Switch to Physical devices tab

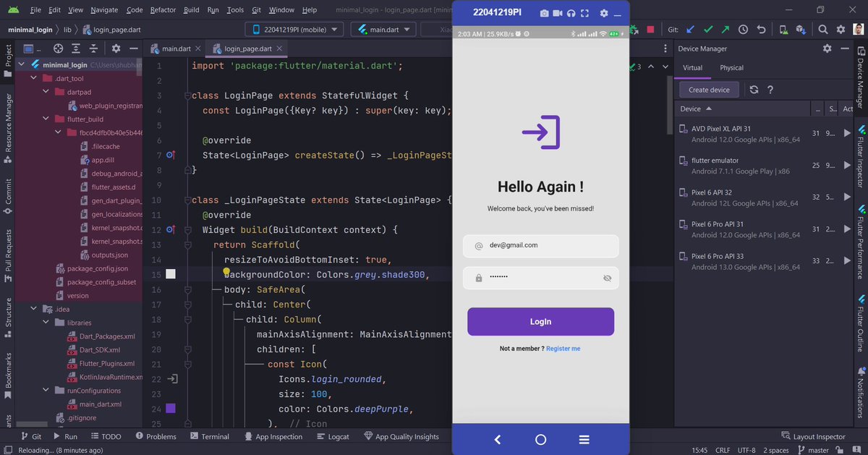(x=731, y=67)
